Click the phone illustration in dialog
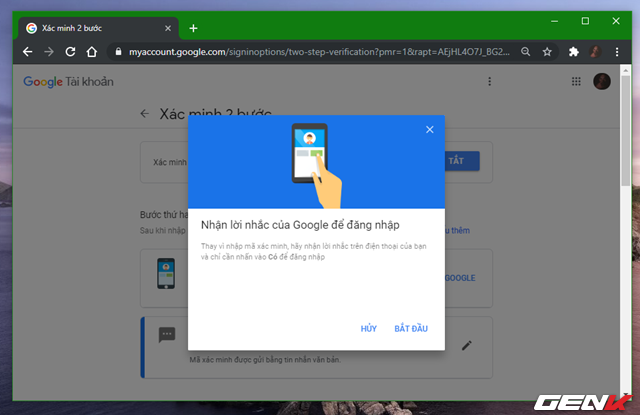 316,165
